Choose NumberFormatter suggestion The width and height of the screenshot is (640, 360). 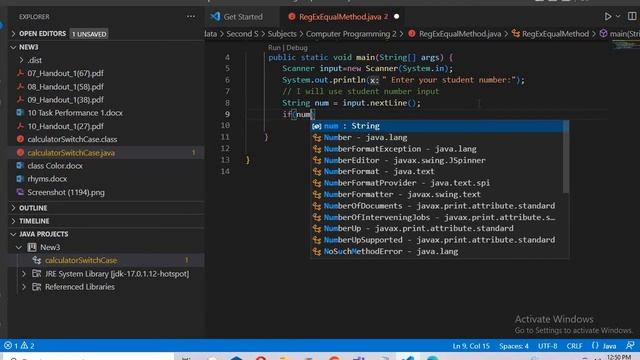click(x=437, y=195)
